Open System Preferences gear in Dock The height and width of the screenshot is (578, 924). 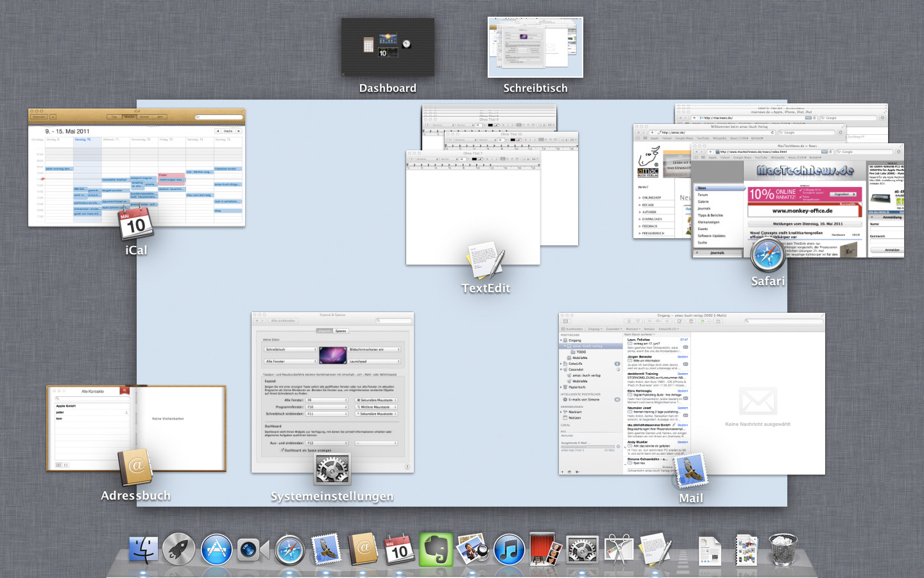pyautogui.click(x=582, y=550)
